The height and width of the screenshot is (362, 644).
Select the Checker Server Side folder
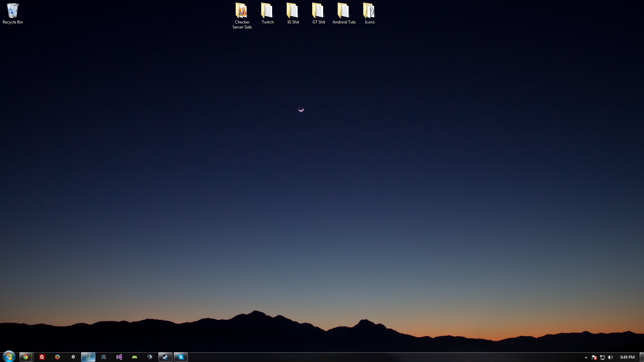tap(242, 16)
